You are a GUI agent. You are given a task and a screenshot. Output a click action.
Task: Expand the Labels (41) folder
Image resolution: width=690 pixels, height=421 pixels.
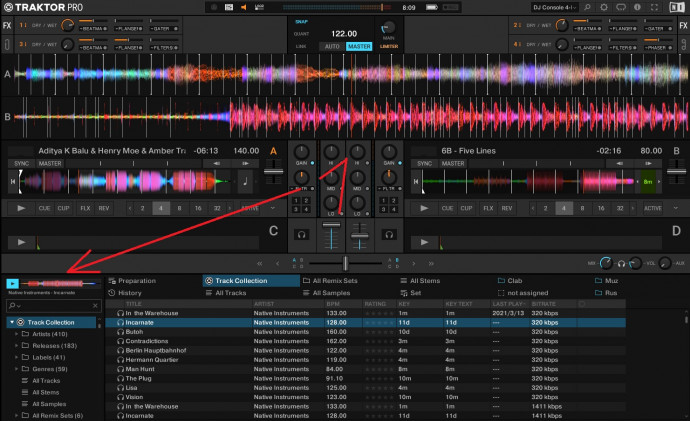(x=16, y=357)
